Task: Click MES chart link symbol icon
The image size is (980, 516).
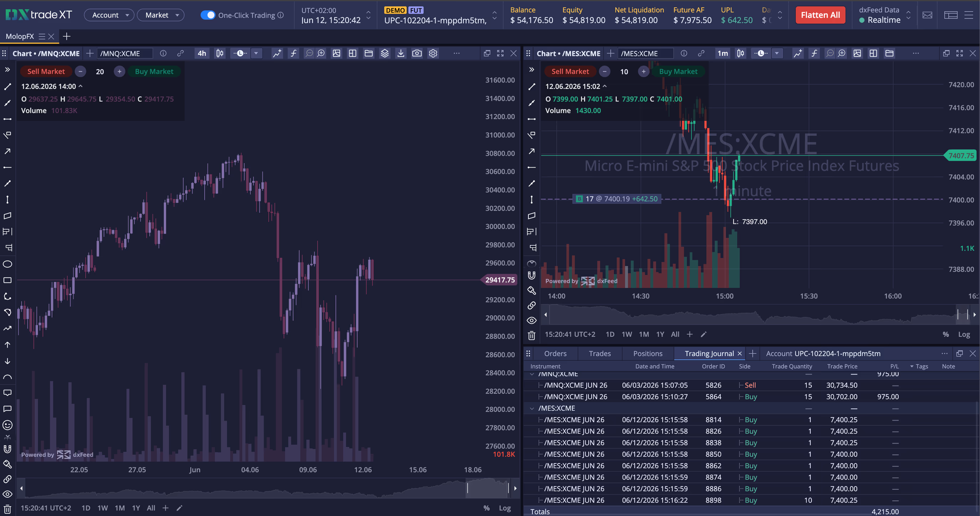Action: [x=701, y=53]
